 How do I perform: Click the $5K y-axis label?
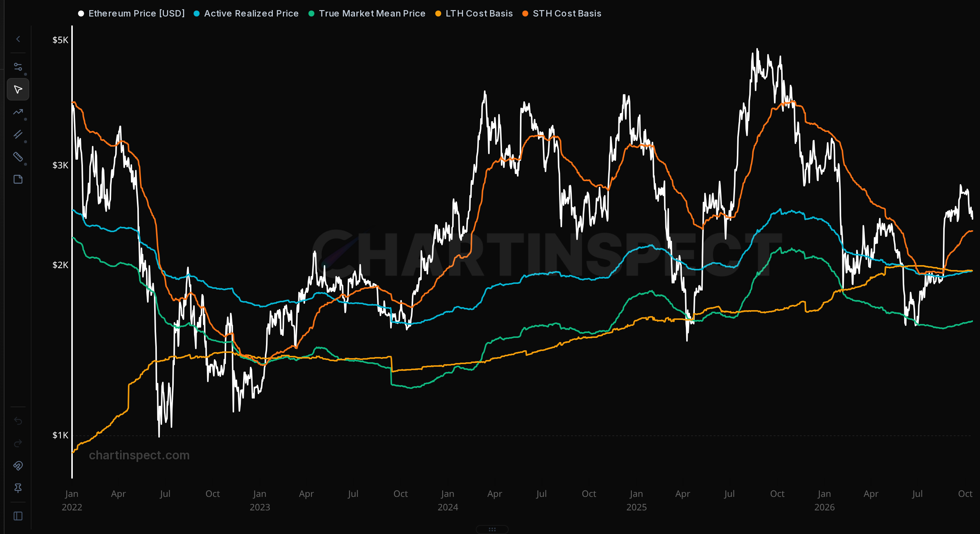[60, 40]
